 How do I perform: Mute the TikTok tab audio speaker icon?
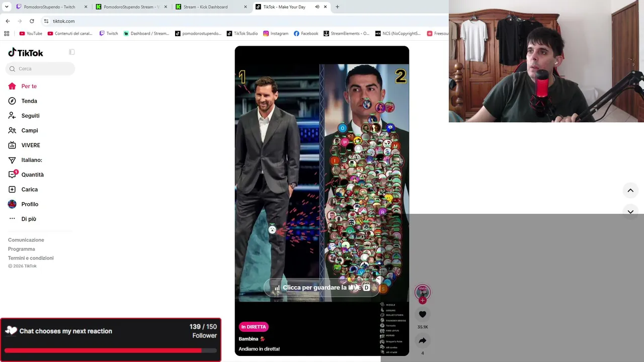[x=317, y=7]
